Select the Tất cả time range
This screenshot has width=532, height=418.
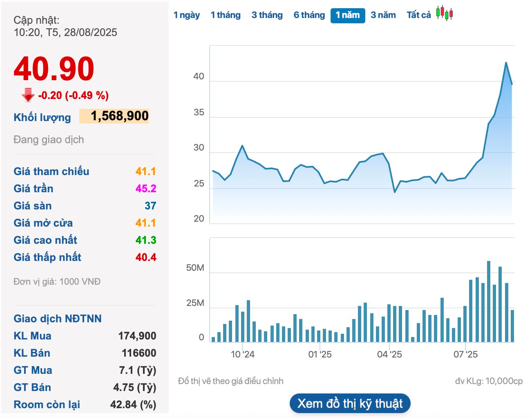coord(418,15)
